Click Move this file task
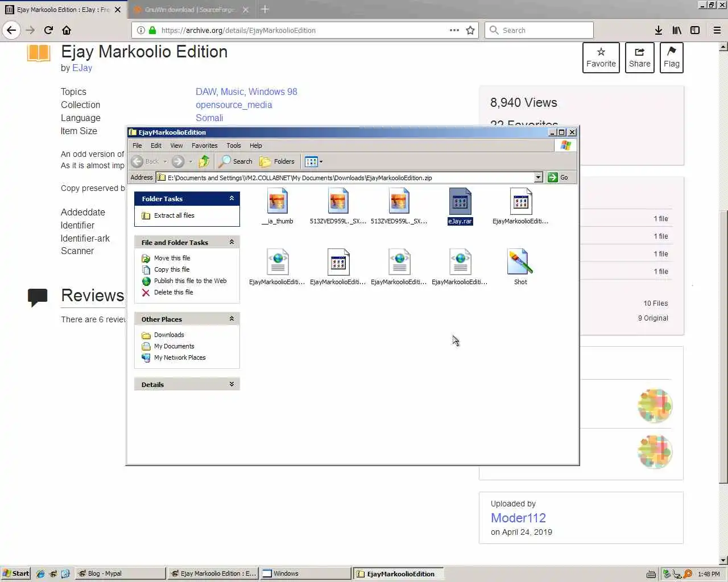Viewport: 728px width, 582px height. point(172,258)
